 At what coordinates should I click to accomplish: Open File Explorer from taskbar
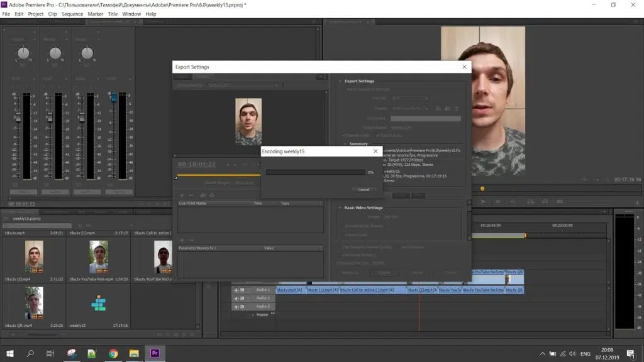(134, 353)
